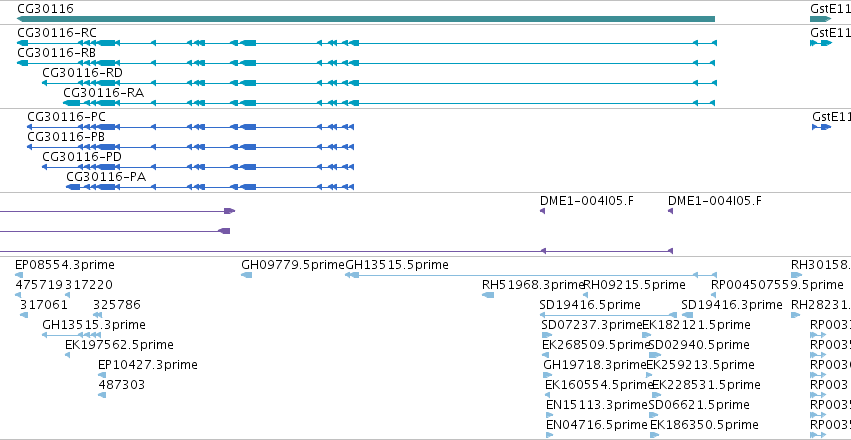Select EST label EK186350.5prime
This screenshot has width=851, height=440.
[704, 425]
